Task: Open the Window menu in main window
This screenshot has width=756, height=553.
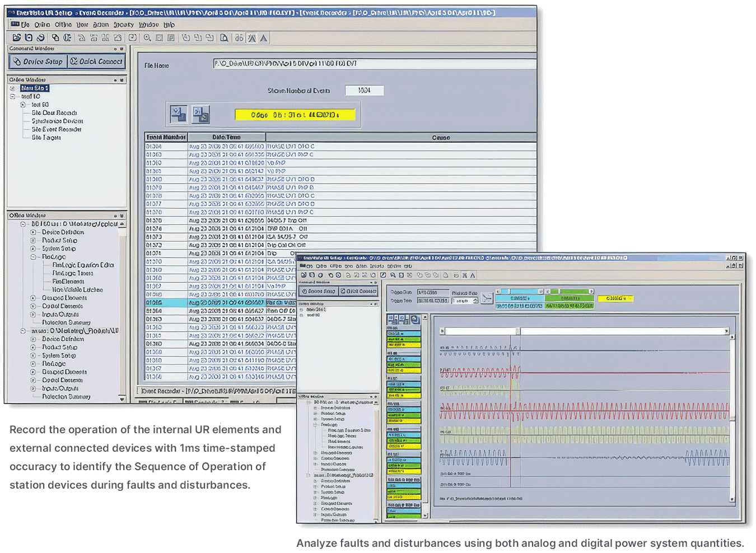Action: pyautogui.click(x=148, y=25)
